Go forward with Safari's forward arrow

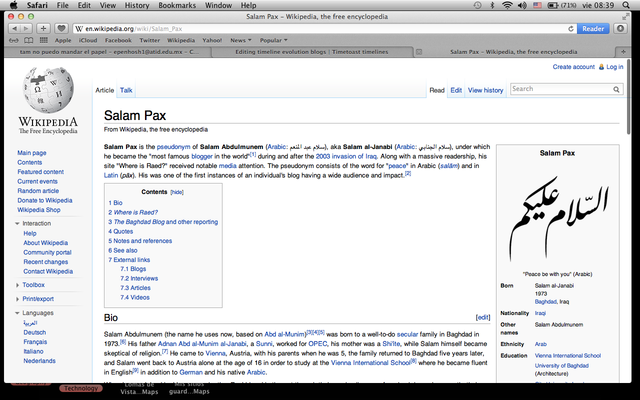point(26,29)
